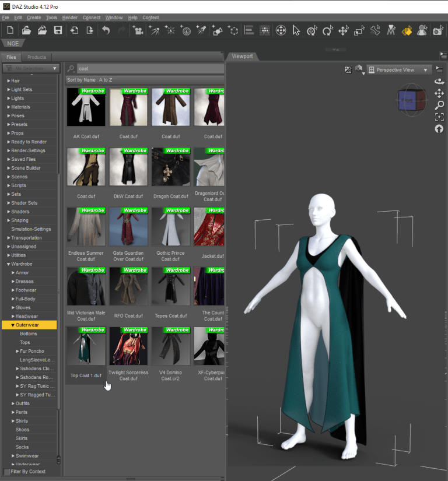Open viewport options menu button
The height and width of the screenshot is (481, 448).
pos(439,69)
